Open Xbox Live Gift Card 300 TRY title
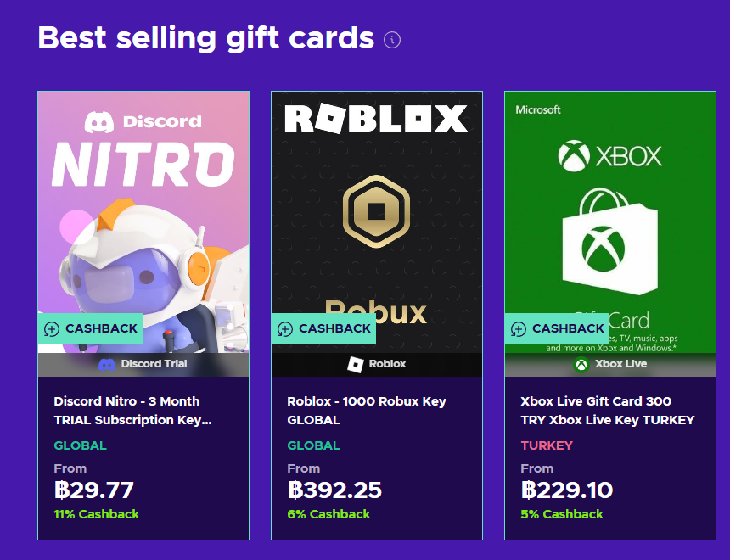This screenshot has height=560, width=730. coord(607,411)
